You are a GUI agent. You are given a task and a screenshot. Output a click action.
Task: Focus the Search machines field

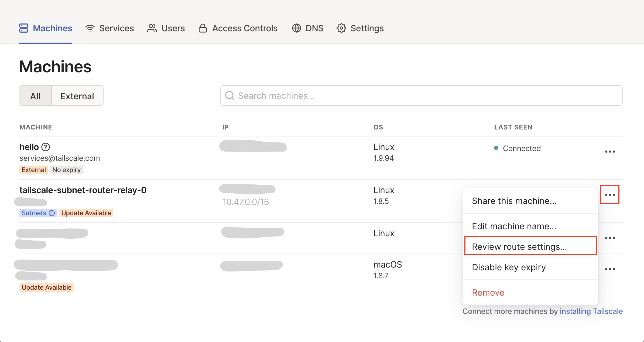[421, 95]
